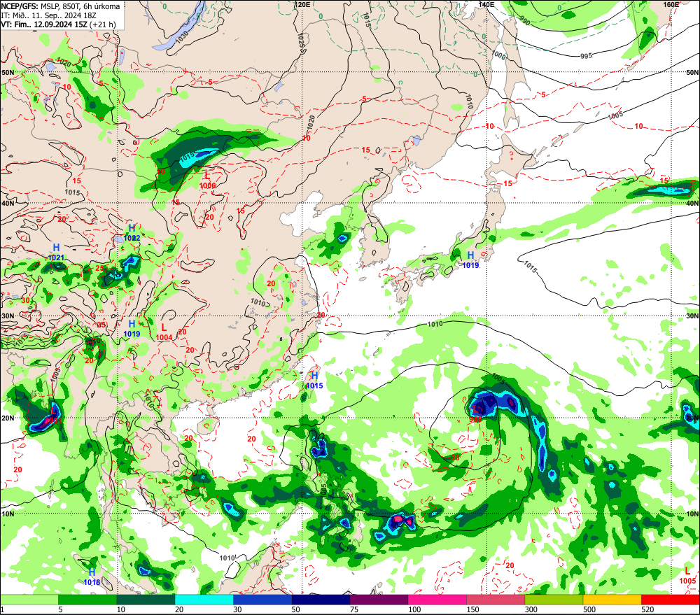Select the cyan 20–30 legend swatch
This screenshot has height=615, width=700.
[x=204, y=600]
